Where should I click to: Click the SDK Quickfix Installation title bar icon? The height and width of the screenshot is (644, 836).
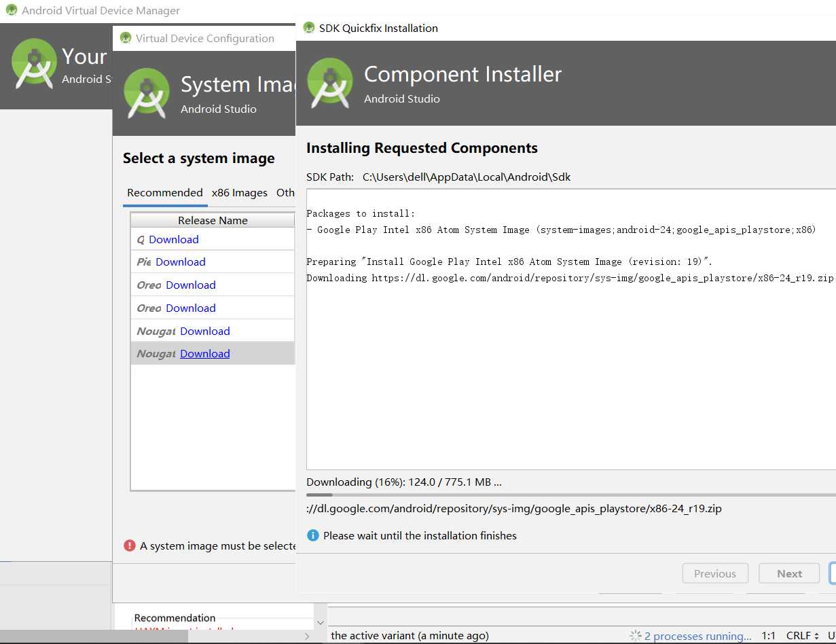click(x=309, y=28)
